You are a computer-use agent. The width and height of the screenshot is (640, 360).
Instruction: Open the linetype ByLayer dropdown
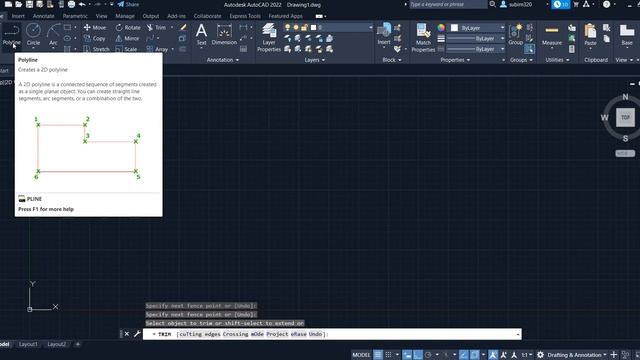pos(476,49)
